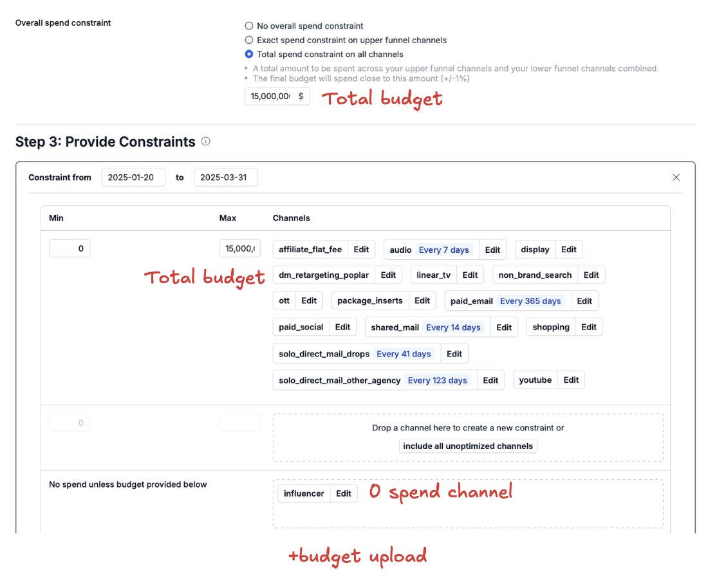Edit the youtube channel
Viewport: 708px width, 588px height.
571,380
